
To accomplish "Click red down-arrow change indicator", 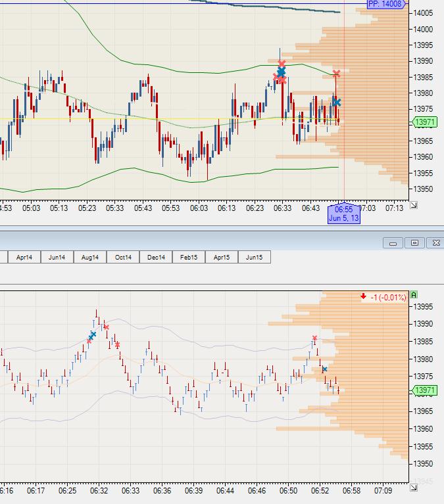I will 363,296.
